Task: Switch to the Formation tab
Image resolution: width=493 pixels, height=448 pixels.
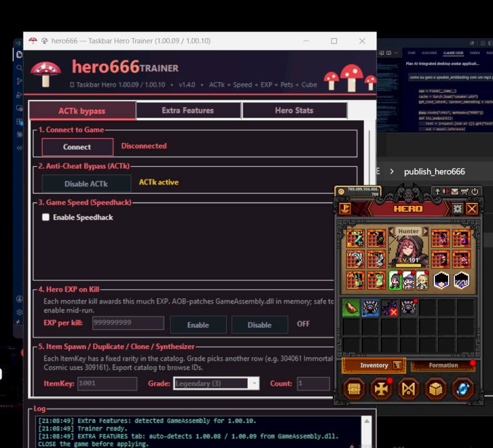Action: [x=443, y=365]
